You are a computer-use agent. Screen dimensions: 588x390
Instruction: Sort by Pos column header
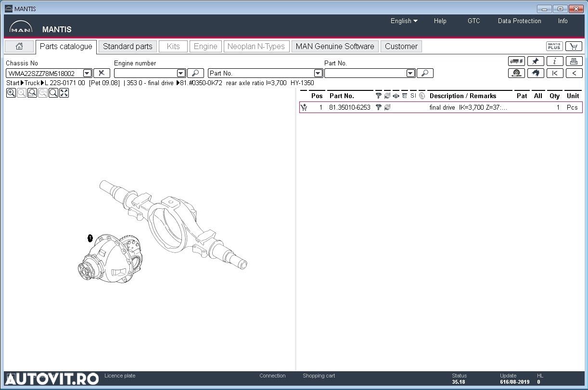pos(317,96)
